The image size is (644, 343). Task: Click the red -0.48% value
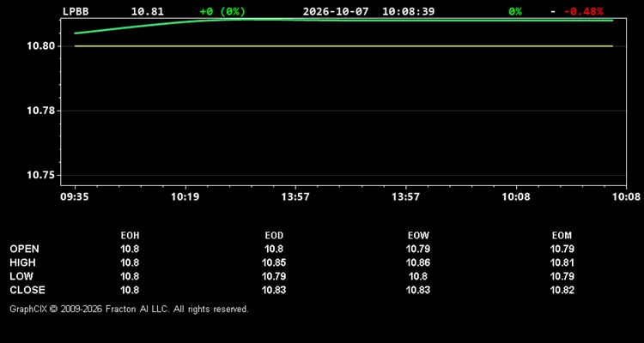point(583,12)
